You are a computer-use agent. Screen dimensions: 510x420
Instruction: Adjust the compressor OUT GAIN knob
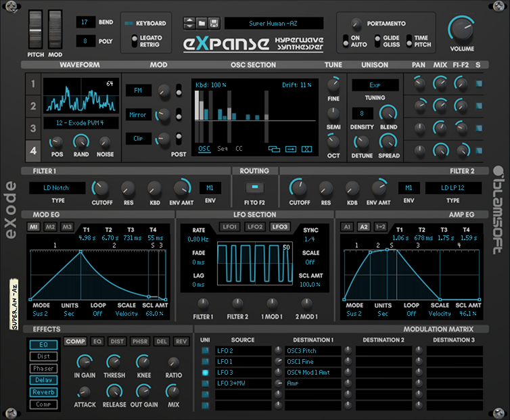tap(143, 391)
